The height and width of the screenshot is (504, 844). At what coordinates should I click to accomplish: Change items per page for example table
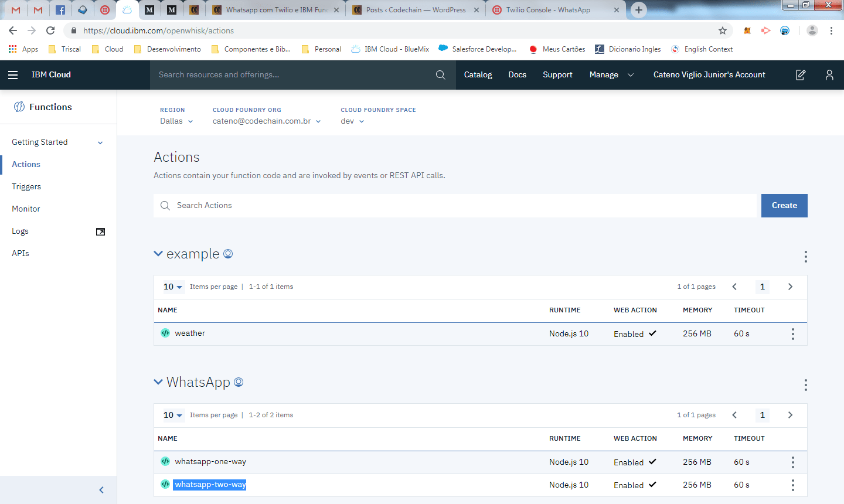point(173,287)
